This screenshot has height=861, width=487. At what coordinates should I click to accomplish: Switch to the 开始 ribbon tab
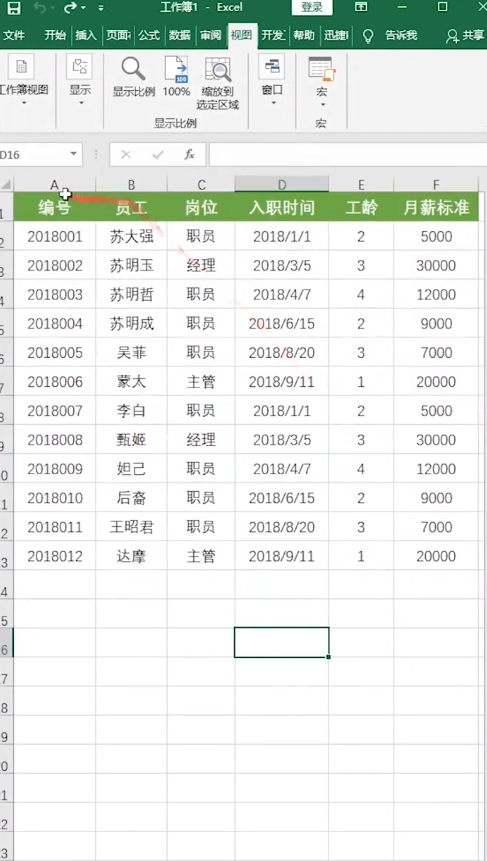pyautogui.click(x=55, y=36)
